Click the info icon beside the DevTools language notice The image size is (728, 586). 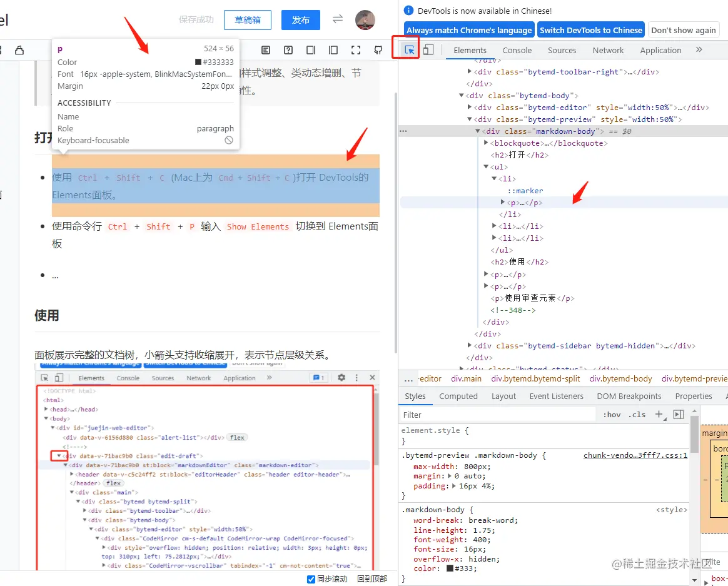[x=408, y=10]
